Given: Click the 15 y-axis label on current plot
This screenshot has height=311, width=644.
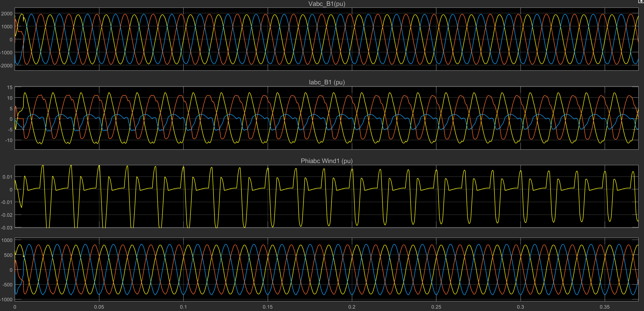Looking at the screenshot, I should 9,87.
